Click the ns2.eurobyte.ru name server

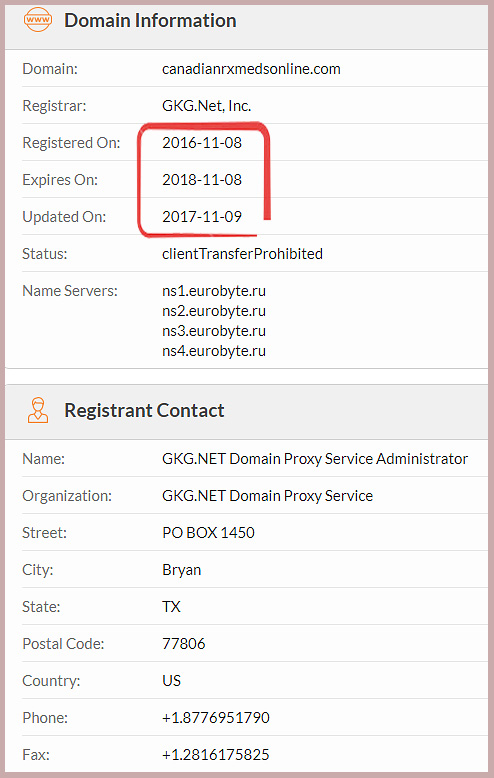(x=214, y=311)
